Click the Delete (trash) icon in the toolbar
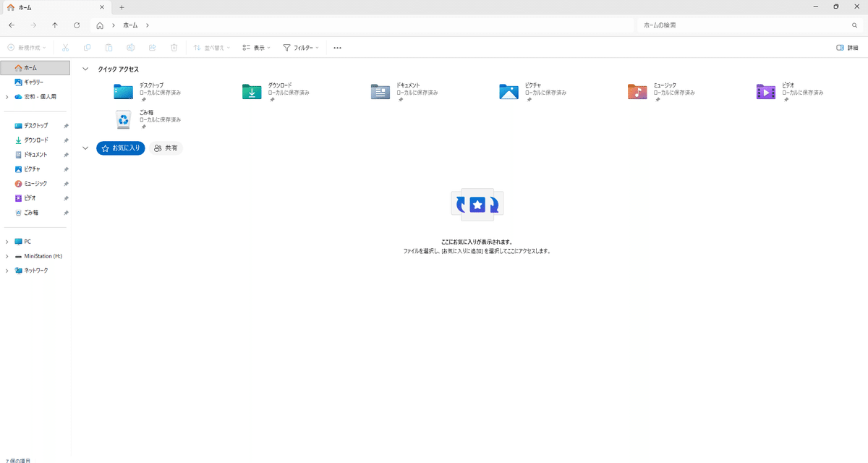Image resolution: width=868 pixels, height=463 pixels. pos(173,47)
